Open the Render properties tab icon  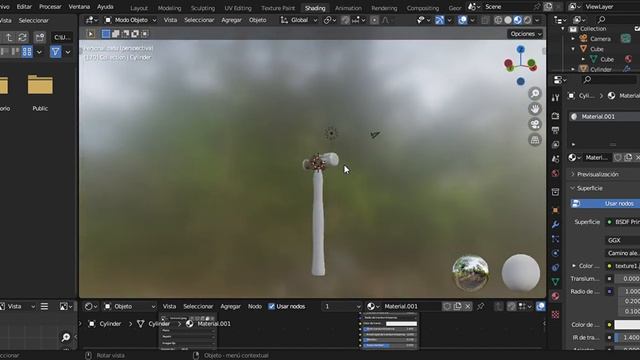click(x=555, y=116)
